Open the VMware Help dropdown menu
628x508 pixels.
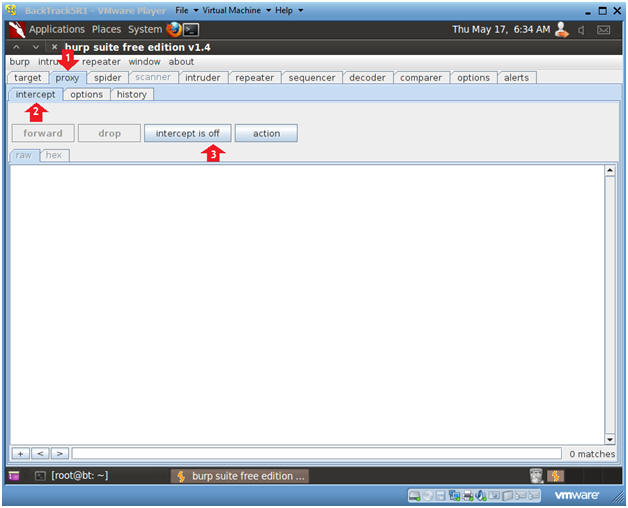289,10
